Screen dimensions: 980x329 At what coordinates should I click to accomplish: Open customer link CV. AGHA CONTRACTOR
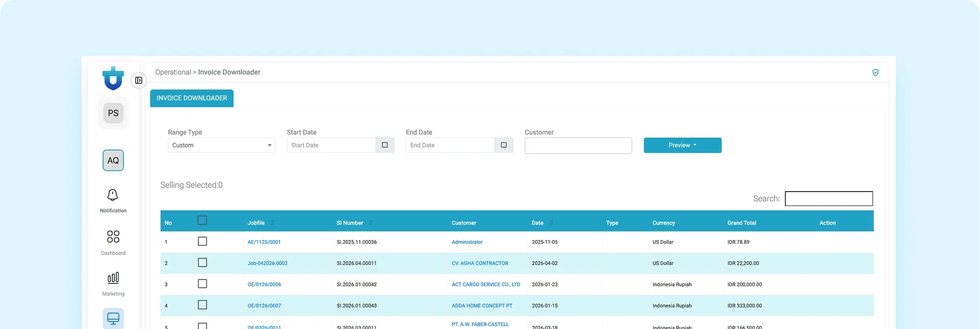coord(480,264)
